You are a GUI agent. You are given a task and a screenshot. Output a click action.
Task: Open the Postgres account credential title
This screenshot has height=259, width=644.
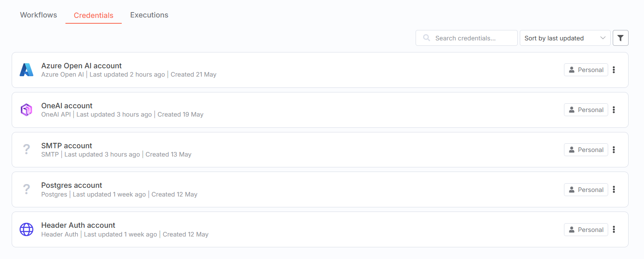click(72, 185)
